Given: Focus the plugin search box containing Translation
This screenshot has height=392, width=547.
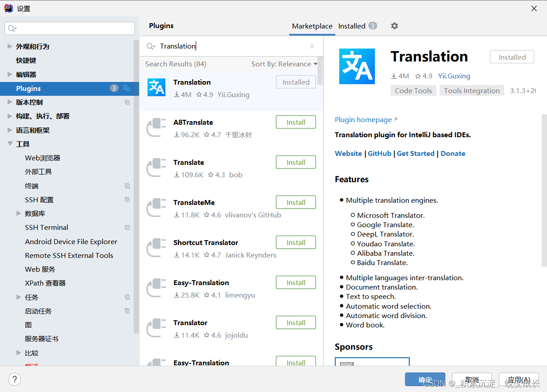Looking at the screenshot, I should point(232,46).
